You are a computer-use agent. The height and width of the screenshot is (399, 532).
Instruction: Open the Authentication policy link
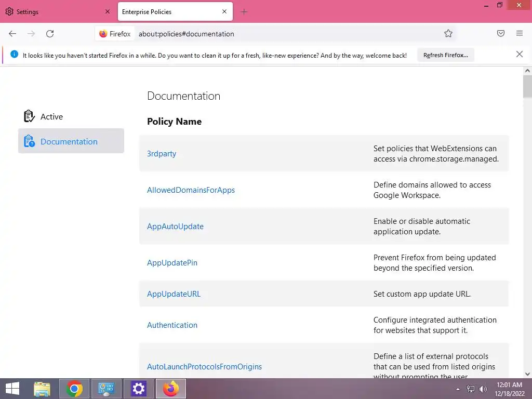click(x=172, y=325)
